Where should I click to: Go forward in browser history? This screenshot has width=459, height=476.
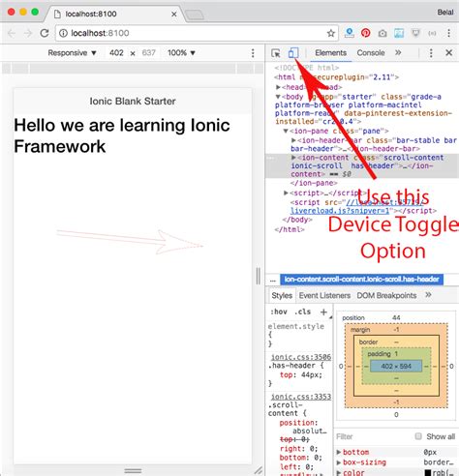tap(28, 33)
